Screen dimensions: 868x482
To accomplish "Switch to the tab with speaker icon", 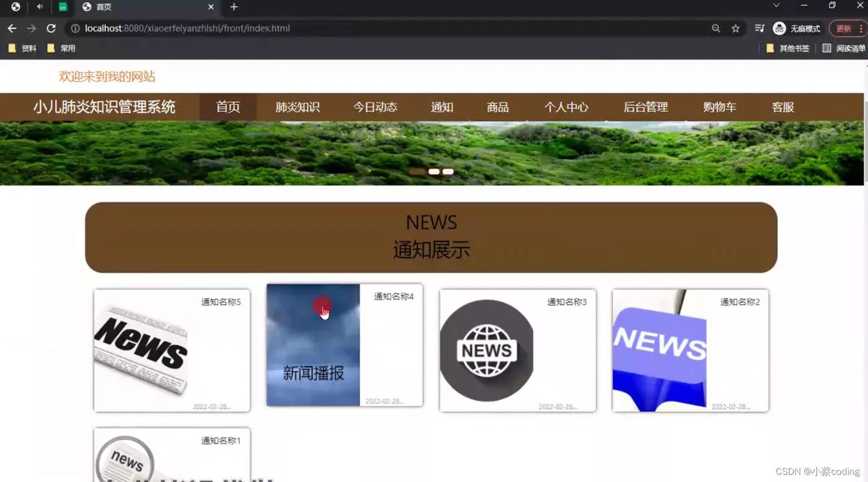I will [x=40, y=7].
